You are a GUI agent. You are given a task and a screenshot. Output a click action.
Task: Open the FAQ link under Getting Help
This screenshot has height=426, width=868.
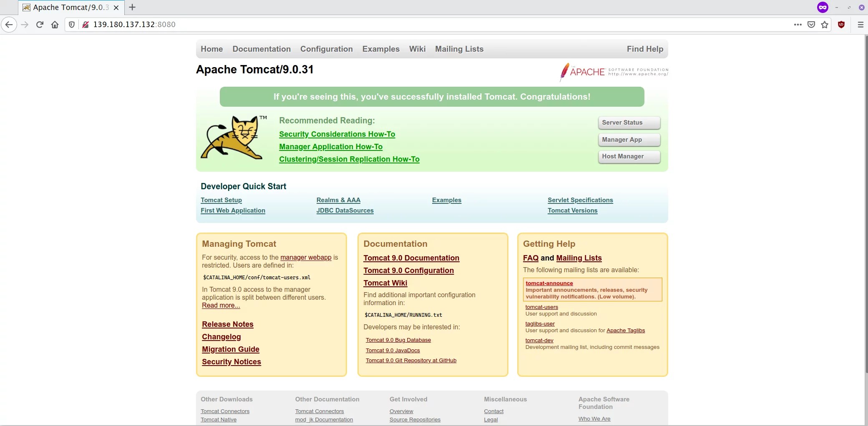531,258
